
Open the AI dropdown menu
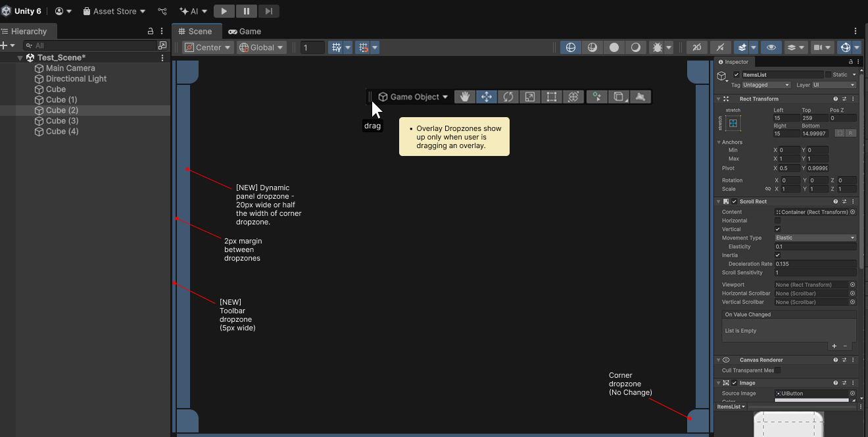click(193, 11)
